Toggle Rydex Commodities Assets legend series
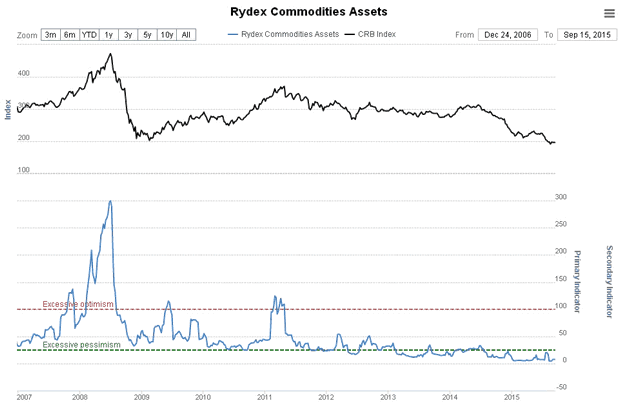Image resolution: width=620 pixels, height=405 pixels. click(x=284, y=34)
